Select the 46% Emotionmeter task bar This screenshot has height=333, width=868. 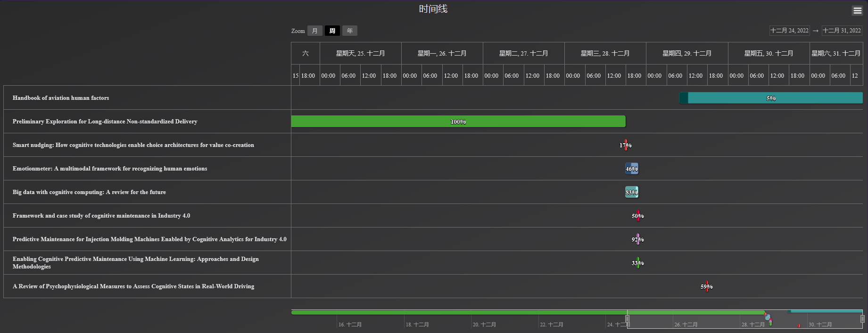[x=632, y=169]
